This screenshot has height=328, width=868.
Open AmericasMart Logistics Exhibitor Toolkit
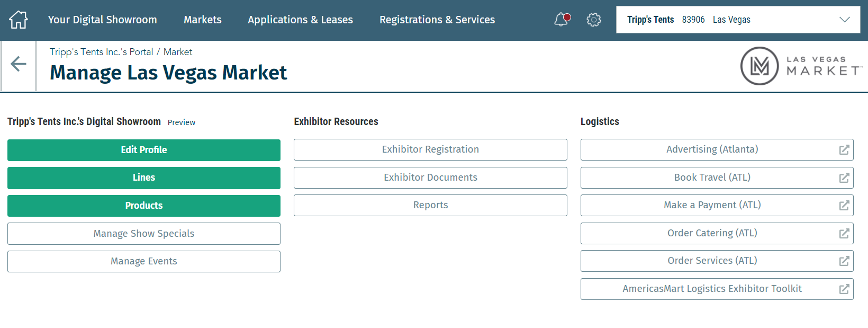click(717, 289)
